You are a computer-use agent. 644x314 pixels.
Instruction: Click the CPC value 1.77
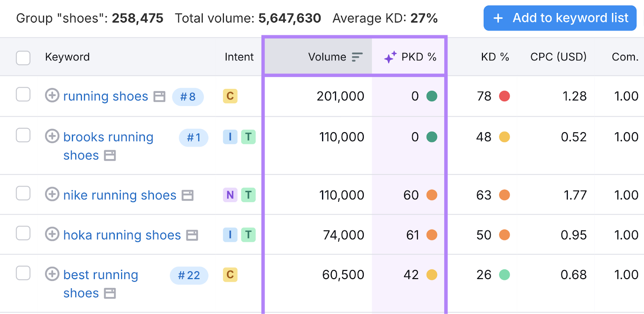click(x=575, y=195)
